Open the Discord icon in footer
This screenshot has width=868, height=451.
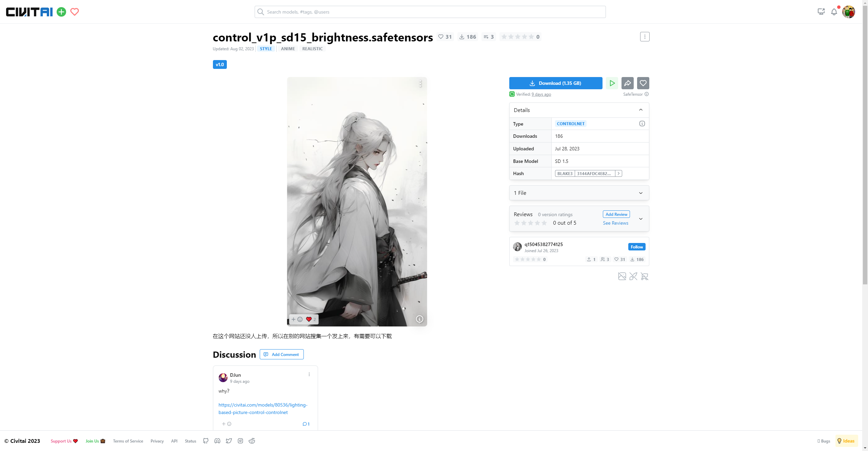[217, 441]
